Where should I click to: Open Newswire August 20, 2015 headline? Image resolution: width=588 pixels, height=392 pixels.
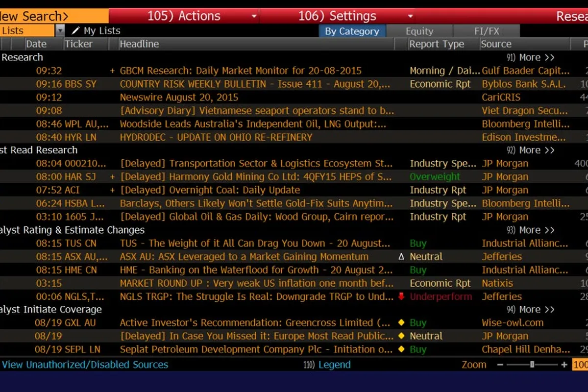(179, 98)
